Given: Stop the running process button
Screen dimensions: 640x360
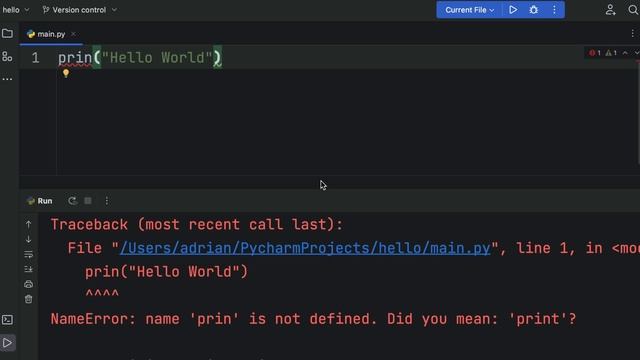Looking at the screenshot, I should (x=88, y=201).
